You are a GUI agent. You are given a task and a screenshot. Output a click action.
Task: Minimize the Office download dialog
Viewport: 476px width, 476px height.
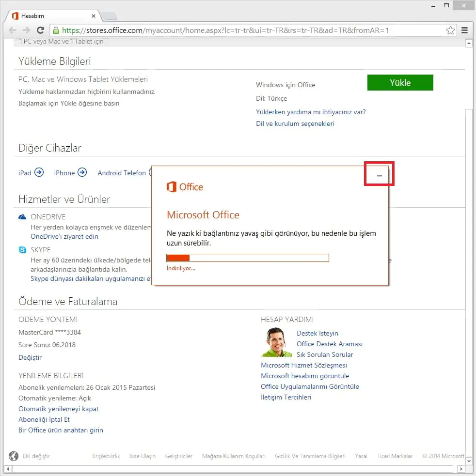point(380,175)
